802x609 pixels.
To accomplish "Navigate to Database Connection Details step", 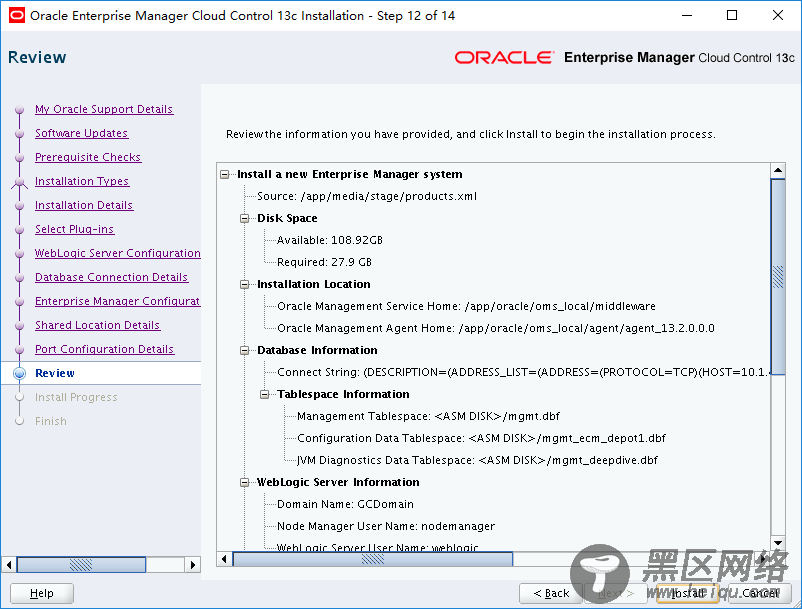I will (x=112, y=277).
